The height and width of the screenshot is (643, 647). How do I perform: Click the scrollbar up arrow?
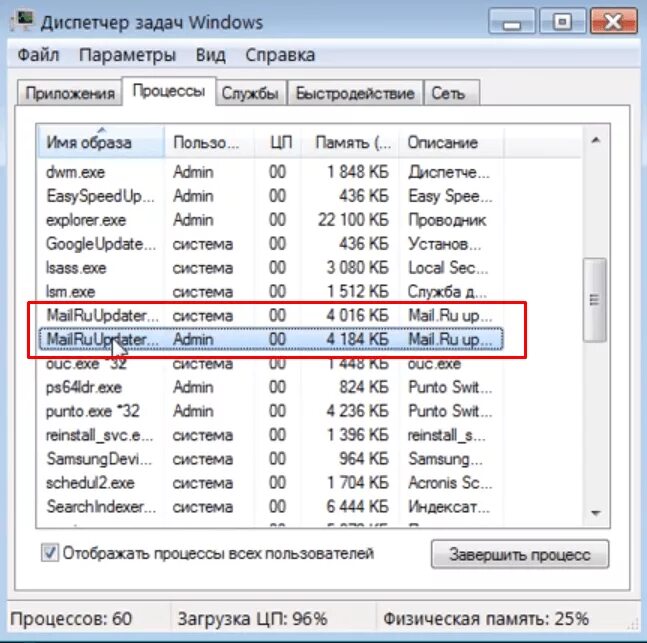tap(595, 141)
